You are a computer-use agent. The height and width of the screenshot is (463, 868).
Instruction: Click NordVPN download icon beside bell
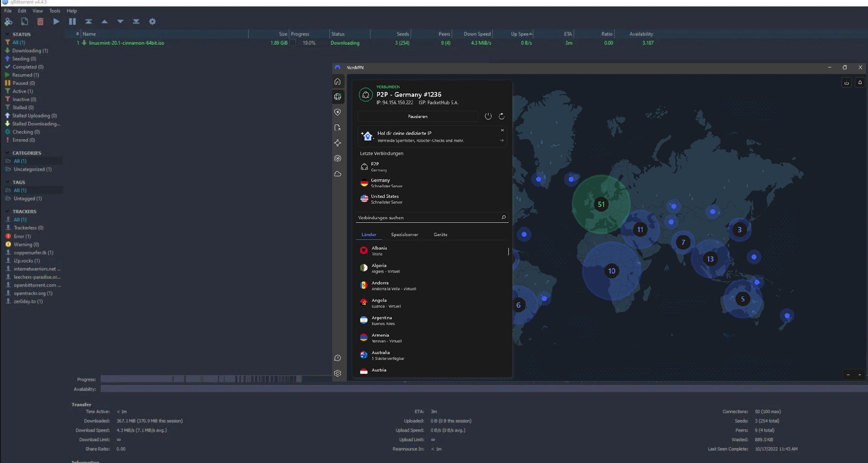coord(847,83)
